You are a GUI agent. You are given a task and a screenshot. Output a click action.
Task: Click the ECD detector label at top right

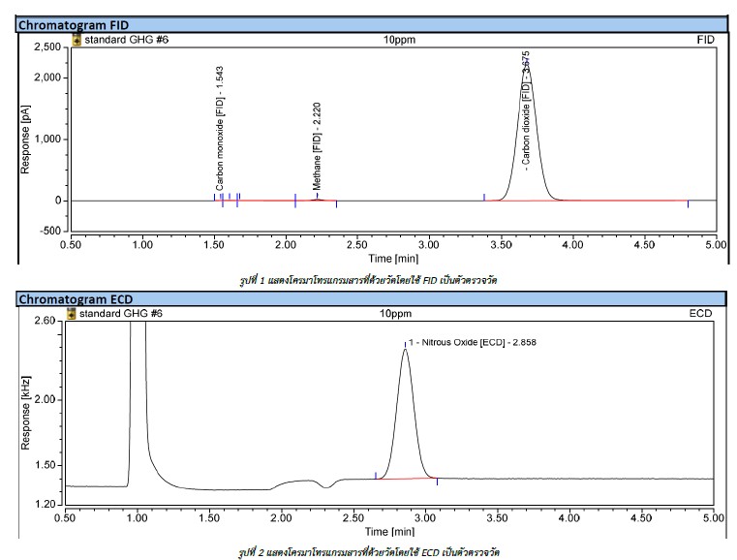coord(702,314)
